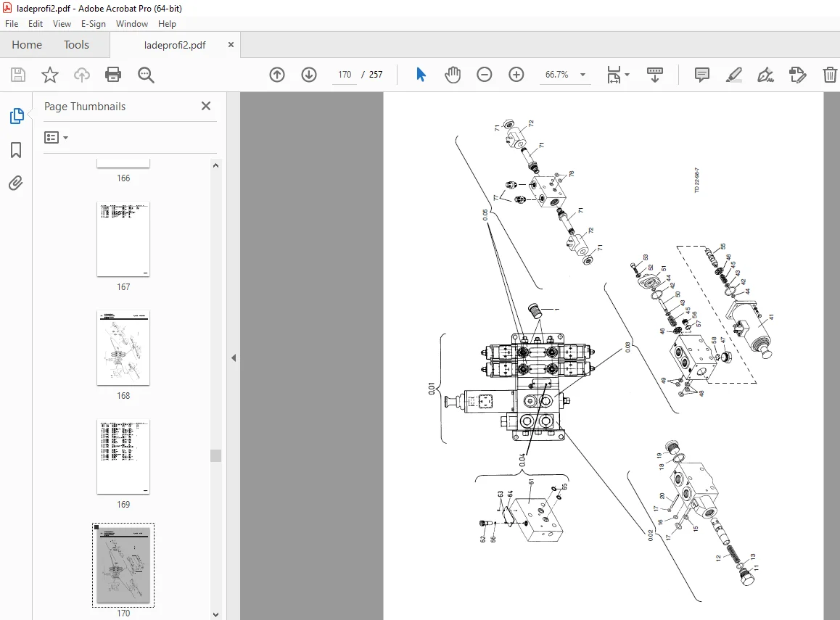Select page 168 thumbnail
The height and width of the screenshot is (620, 840).
pos(123,348)
